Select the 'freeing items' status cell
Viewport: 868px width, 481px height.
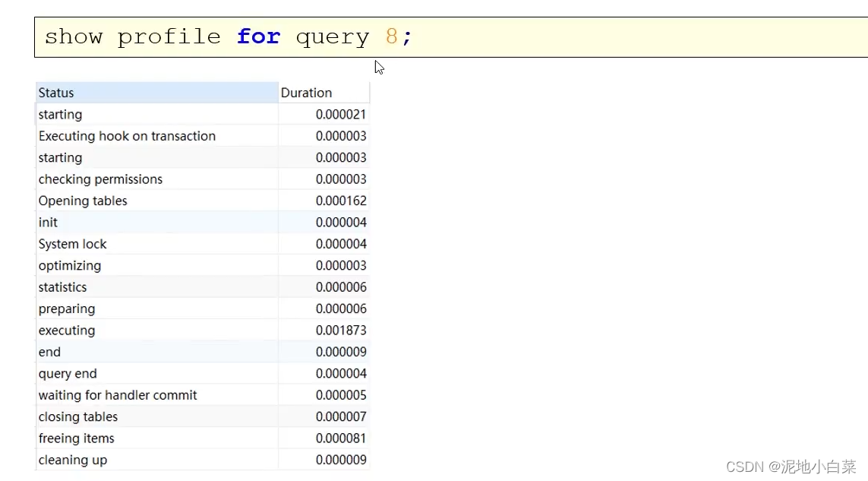(x=157, y=438)
